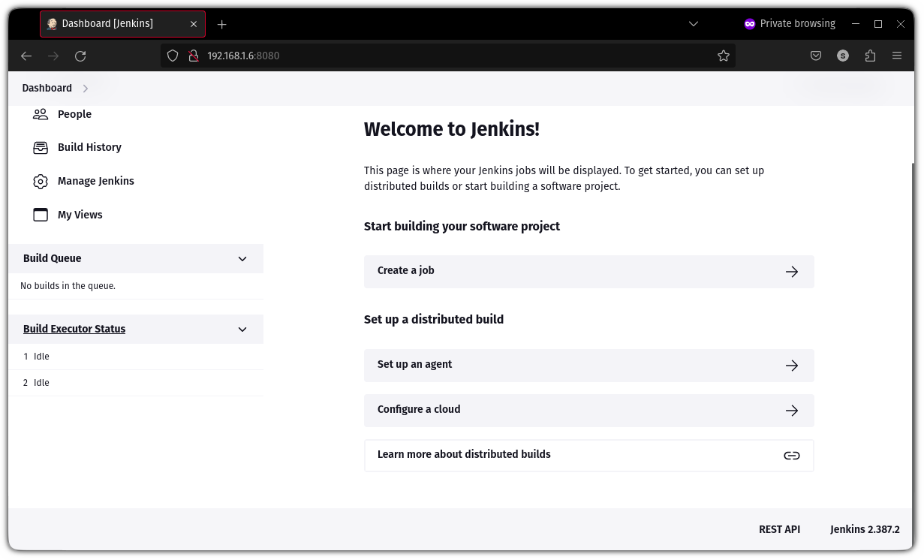Collapse the Build Queue panel
The width and height of the screenshot is (924, 560).
pyautogui.click(x=242, y=258)
